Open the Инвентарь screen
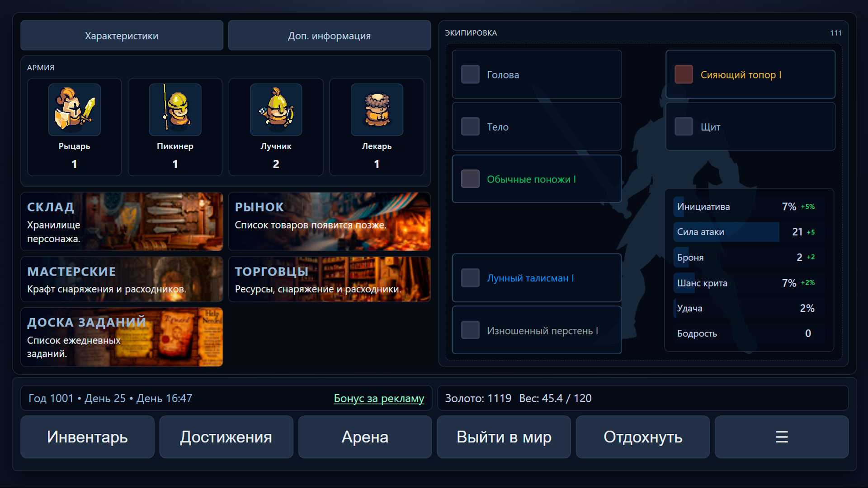Viewport: 868px width, 488px height. click(x=87, y=437)
